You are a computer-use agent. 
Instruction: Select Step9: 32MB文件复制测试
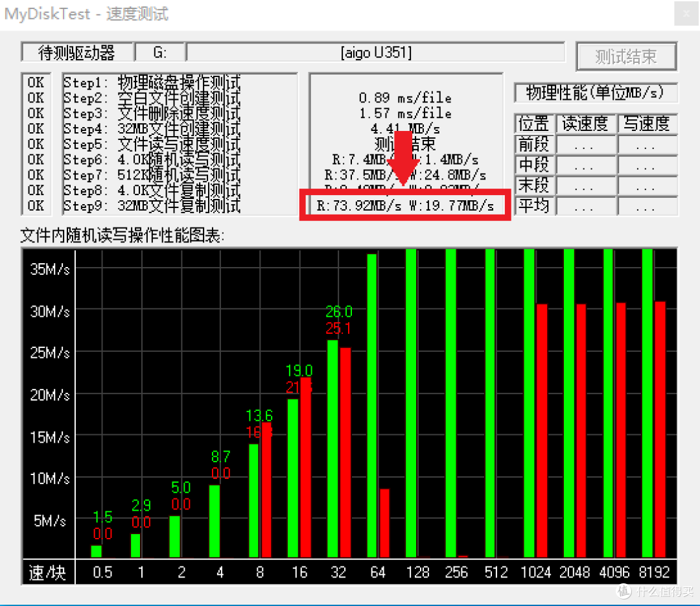click(152, 206)
